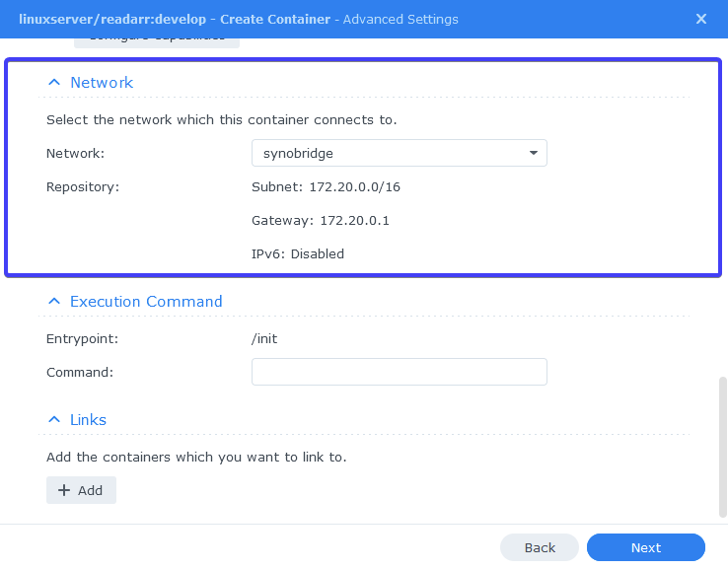Collapse the Execution Command section chevron
The width and height of the screenshot is (728, 570).
(54, 301)
